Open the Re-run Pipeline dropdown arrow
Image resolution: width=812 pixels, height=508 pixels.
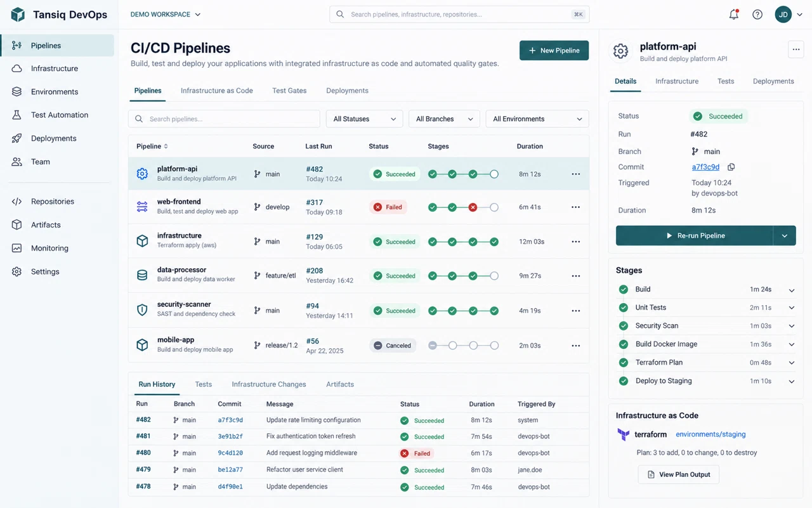(x=785, y=235)
